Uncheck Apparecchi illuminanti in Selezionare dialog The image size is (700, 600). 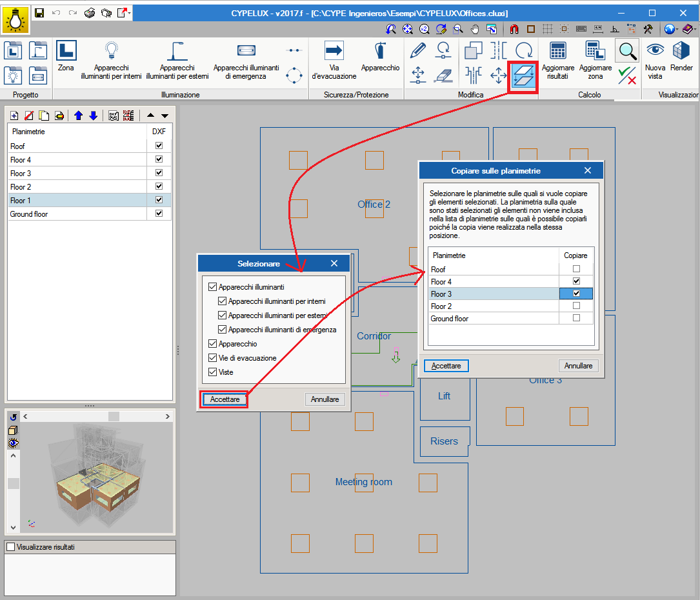click(212, 286)
